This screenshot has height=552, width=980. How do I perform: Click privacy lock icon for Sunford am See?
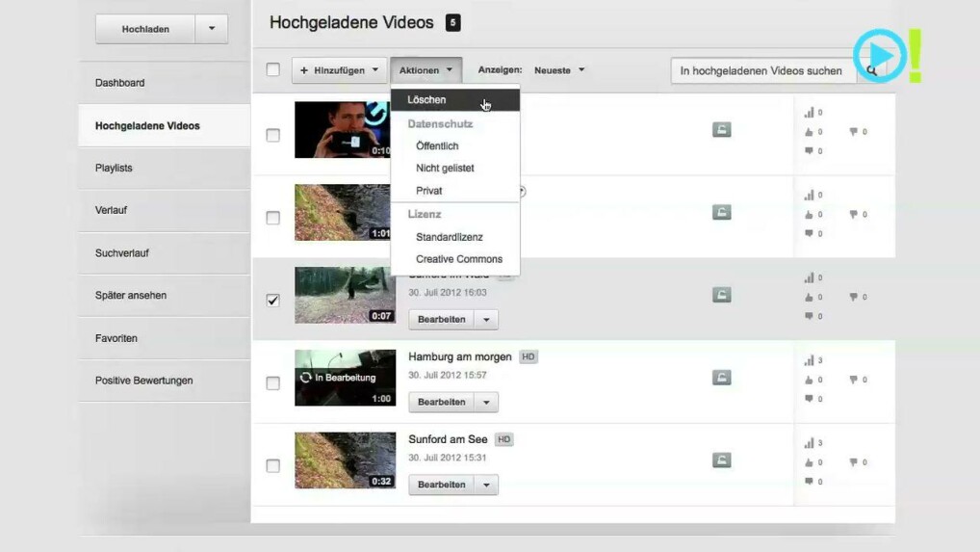(x=721, y=460)
